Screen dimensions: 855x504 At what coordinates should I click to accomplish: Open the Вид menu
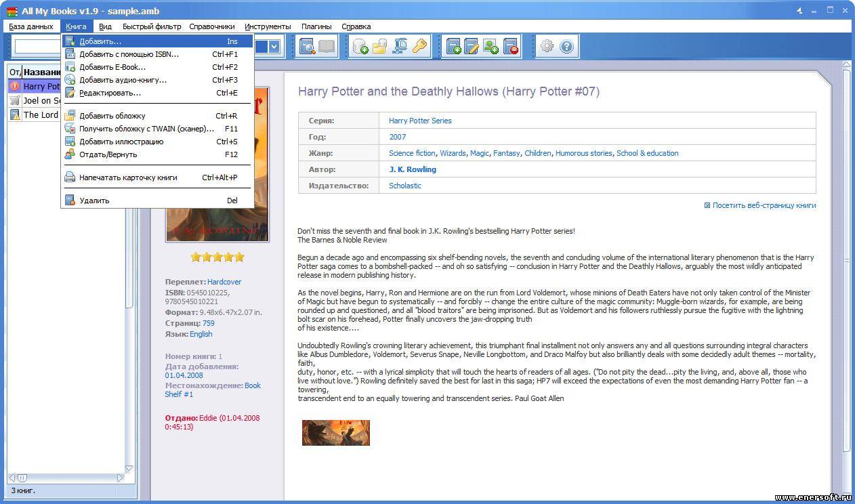pos(105,26)
